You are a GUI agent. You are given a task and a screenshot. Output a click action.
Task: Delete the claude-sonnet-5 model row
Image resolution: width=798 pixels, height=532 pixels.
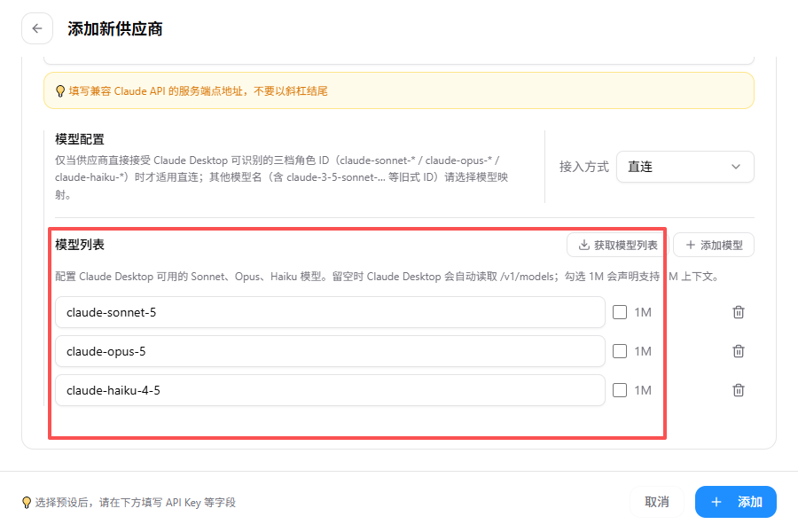pos(738,312)
